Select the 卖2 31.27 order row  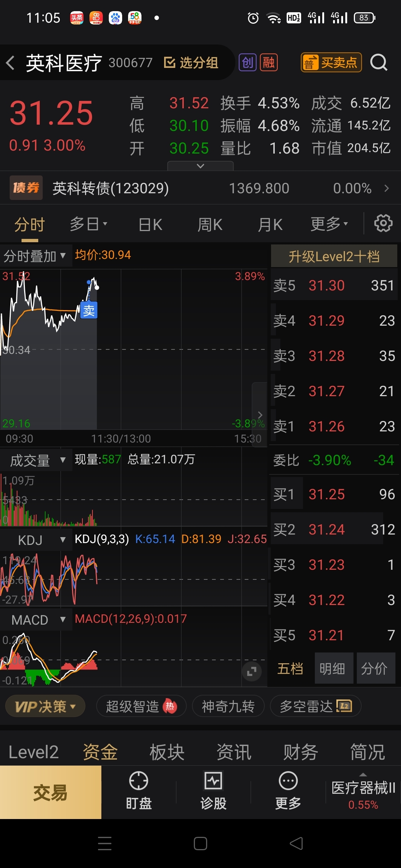click(334, 391)
